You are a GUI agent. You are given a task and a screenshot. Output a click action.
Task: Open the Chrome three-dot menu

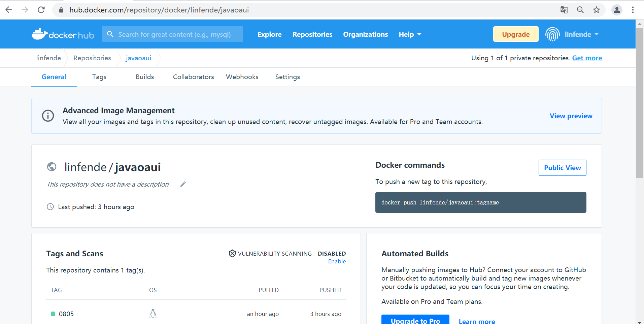pyautogui.click(x=633, y=10)
